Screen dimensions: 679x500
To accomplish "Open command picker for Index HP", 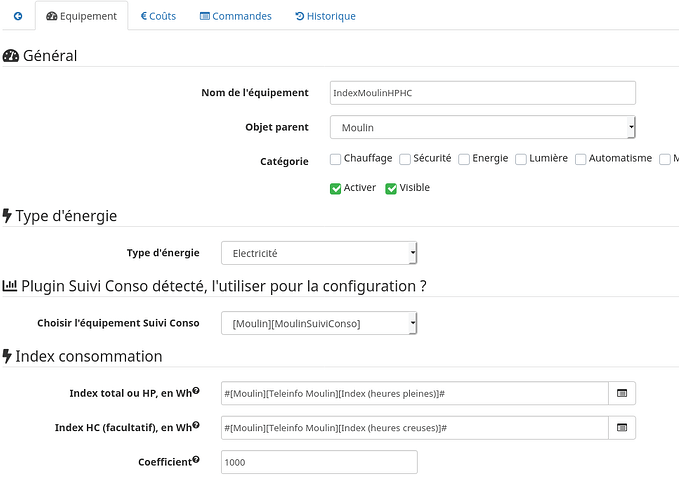I will pyautogui.click(x=622, y=393).
